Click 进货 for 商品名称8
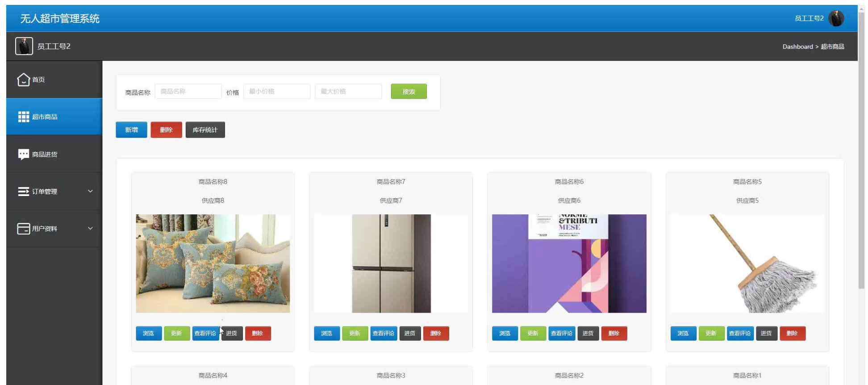Screen dimensions: 868x385 point(232,333)
